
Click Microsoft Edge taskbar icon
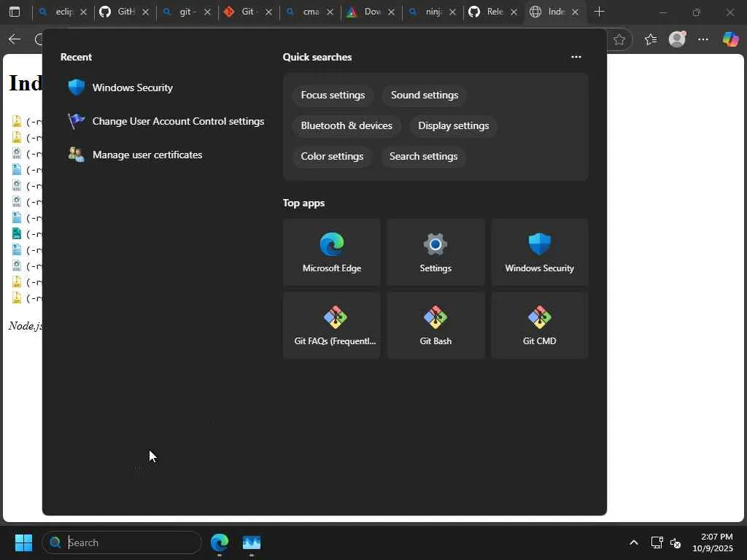220,542
